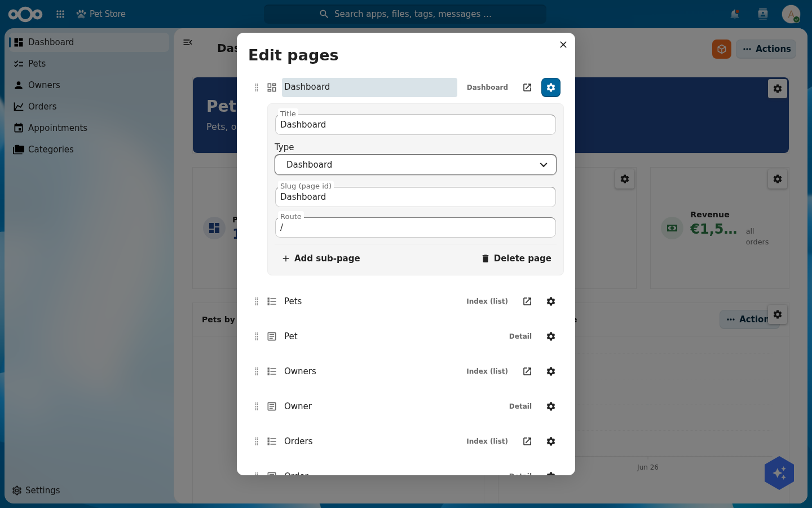812x508 pixels.
Task: Expand settings gear for Pets page
Action: pos(551,301)
